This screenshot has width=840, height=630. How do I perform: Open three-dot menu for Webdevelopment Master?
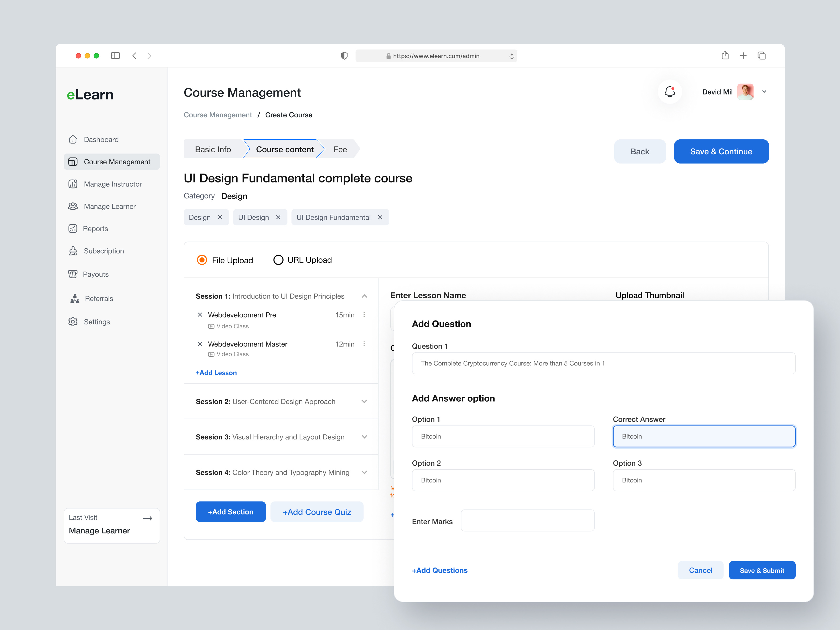[x=364, y=344]
